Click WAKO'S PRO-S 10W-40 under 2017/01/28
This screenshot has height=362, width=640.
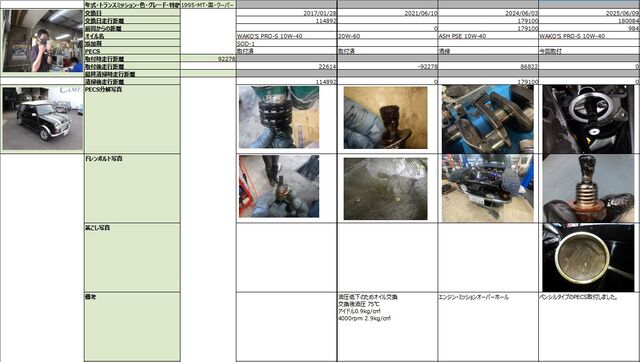[x=287, y=36]
